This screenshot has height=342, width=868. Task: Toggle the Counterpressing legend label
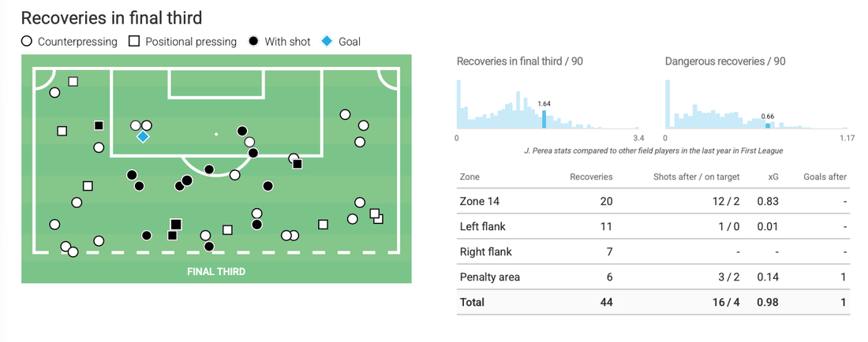click(x=77, y=42)
